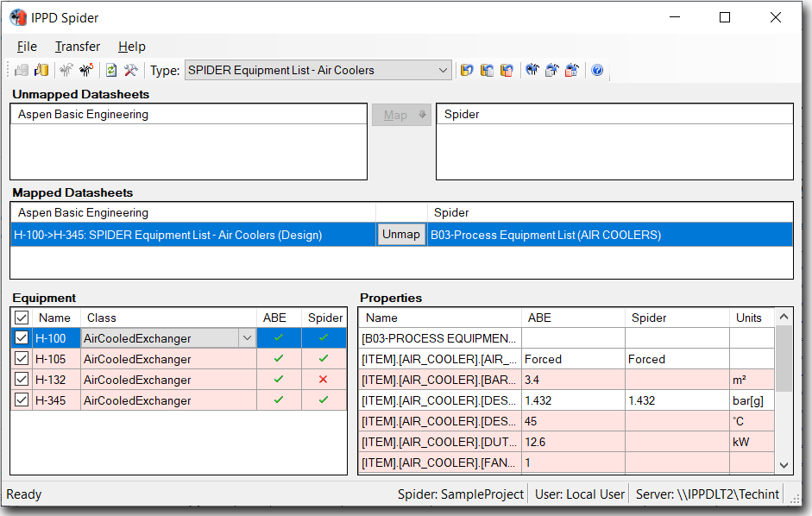Toggle the select-all checkbox in Equipment header
The image size is (812, 516).
22,318
